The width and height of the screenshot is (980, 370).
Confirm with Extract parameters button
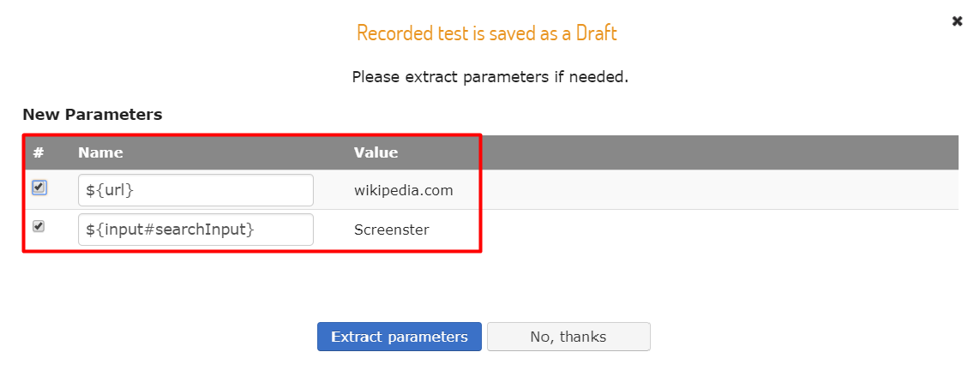click(x=400, y=337)
